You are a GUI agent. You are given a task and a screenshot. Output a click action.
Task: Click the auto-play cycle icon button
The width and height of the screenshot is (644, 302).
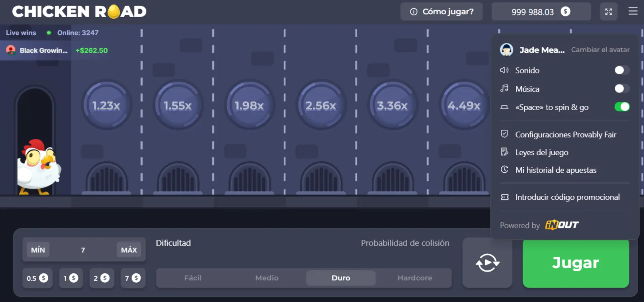point(487,263)
